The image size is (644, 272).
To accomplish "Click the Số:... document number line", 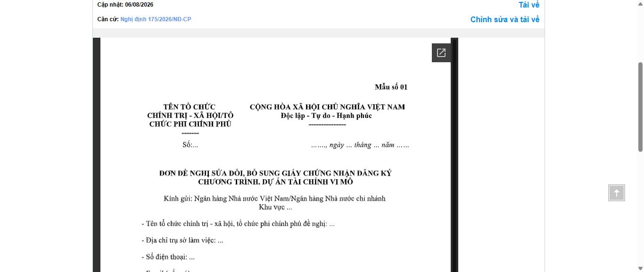I will (190, 145).
